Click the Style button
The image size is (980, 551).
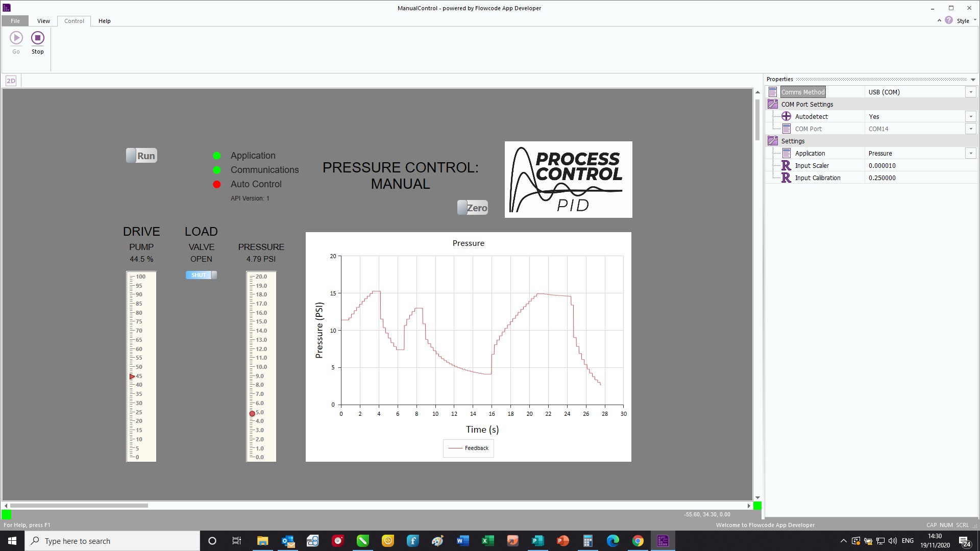pos(963,21)
